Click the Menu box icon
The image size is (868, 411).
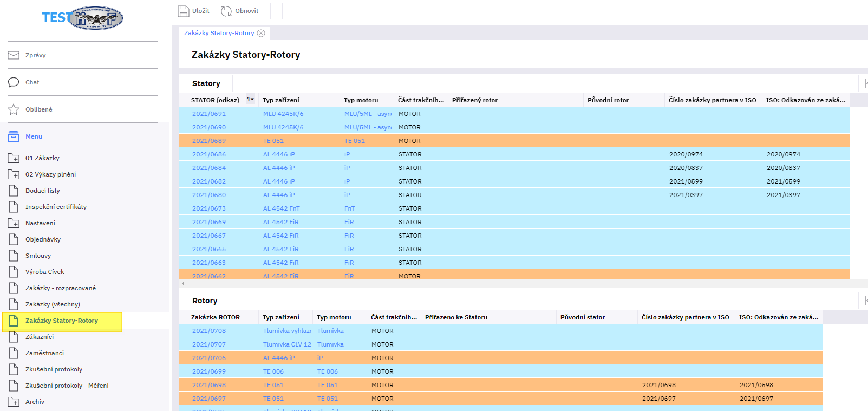(14, 136)
